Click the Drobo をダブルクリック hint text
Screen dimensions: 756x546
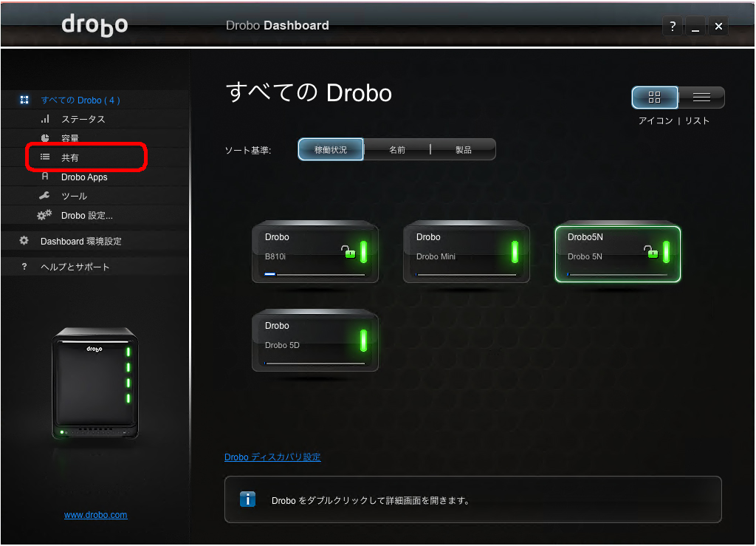click(x=371, y=500)
